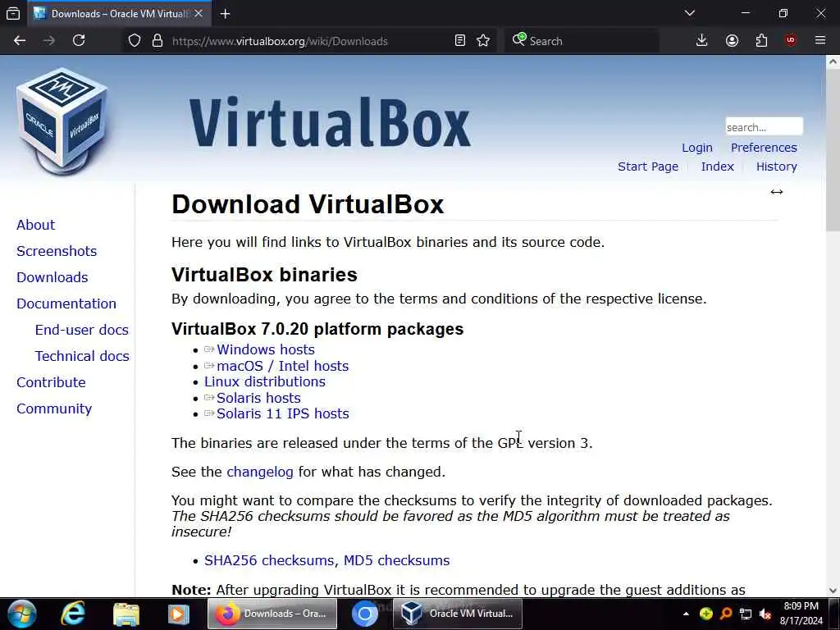Toggle reader view icon in address bar
The height and width of the screenshot is (630, 840).
click(459, 41)
